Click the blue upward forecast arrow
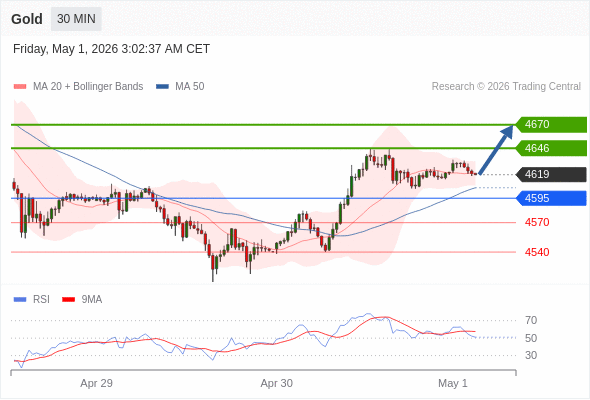The width and height of the screenshot is (590, 400). pos(496,150)
